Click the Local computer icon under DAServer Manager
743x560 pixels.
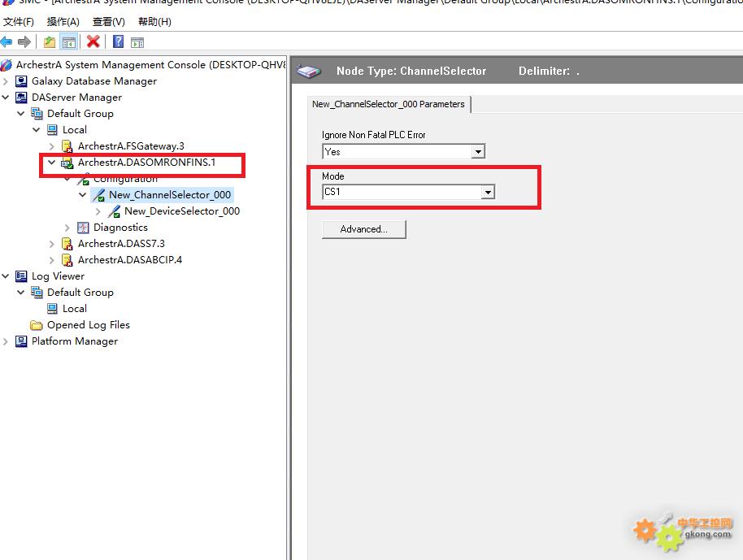pos(52,130)
